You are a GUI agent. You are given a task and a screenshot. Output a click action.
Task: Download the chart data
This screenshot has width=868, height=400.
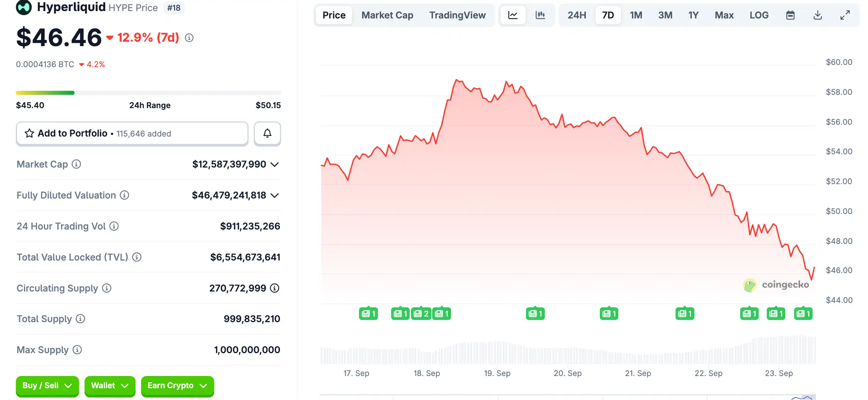[x=817, y=15]
